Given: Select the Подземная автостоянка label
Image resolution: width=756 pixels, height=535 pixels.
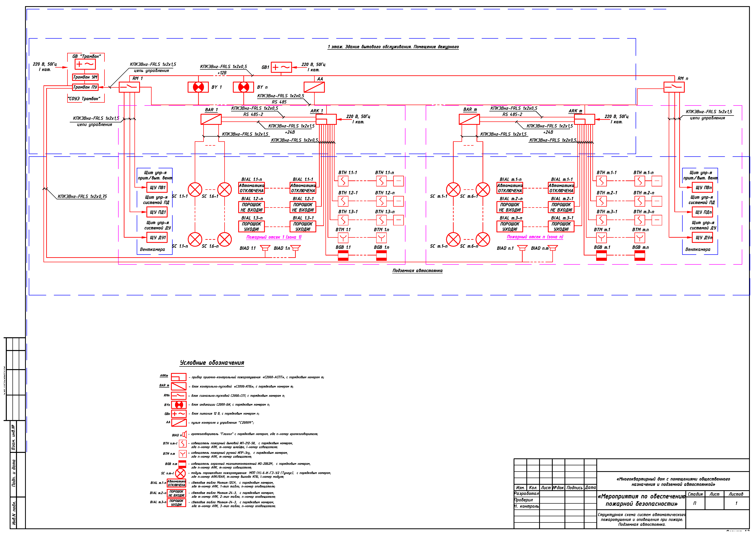Looking at the screenshot, I should coord(417,271).
